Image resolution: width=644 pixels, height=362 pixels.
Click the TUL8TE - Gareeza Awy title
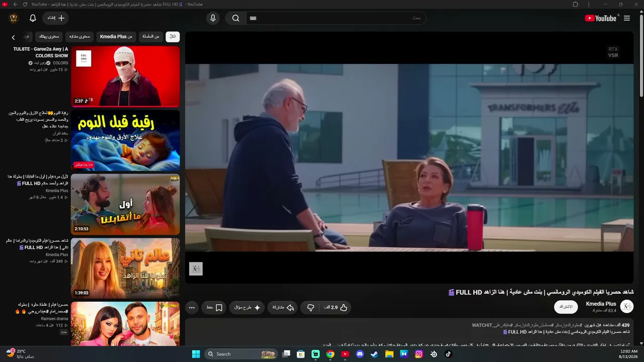[x=41, y=52]
